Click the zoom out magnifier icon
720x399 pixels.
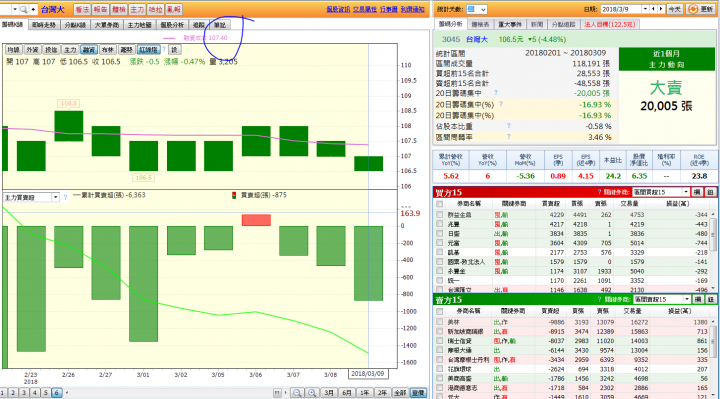297,393
